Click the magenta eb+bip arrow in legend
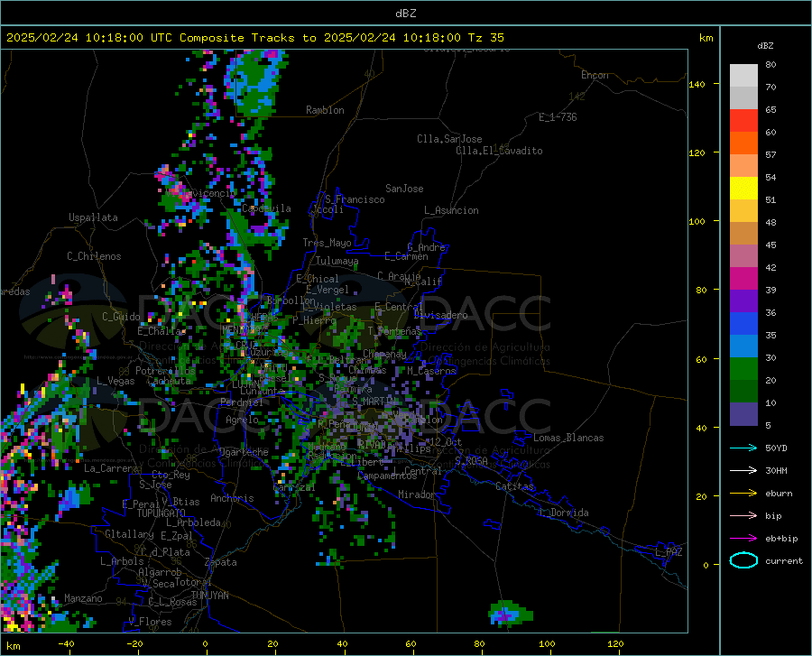 (x=743, y=538)
